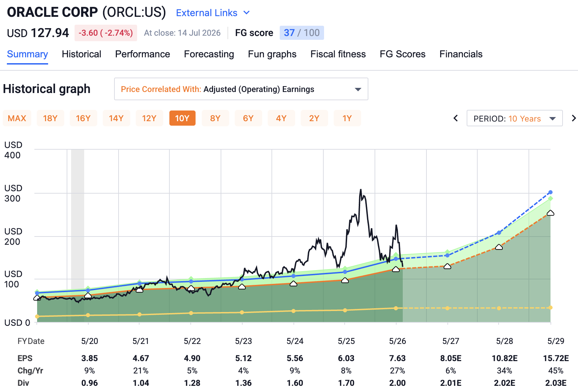
Task: Click the white triangle marker at 5/29
Action: (551, 213)
